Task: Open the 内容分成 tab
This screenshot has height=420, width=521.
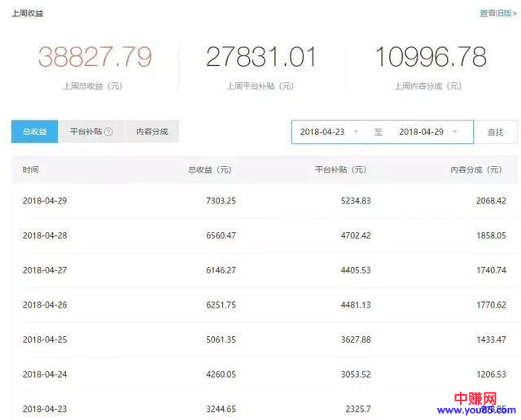Action: click(x=151, y=132)
